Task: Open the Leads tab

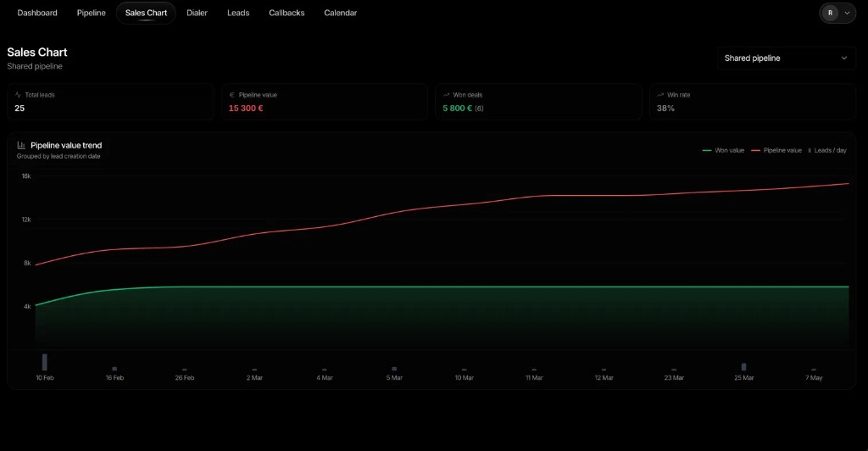Action: tap(238, 13)
